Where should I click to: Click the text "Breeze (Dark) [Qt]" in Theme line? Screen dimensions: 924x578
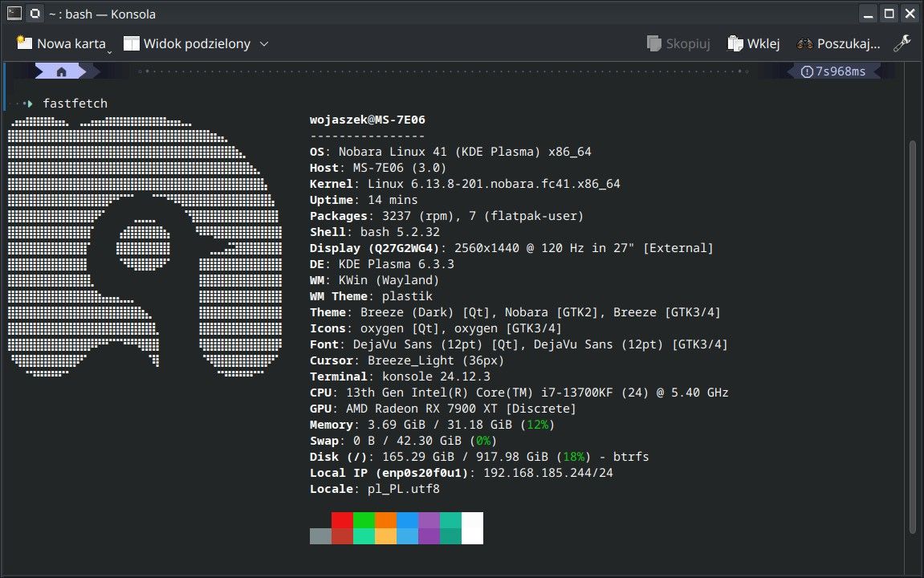click(x=422, y=312)
